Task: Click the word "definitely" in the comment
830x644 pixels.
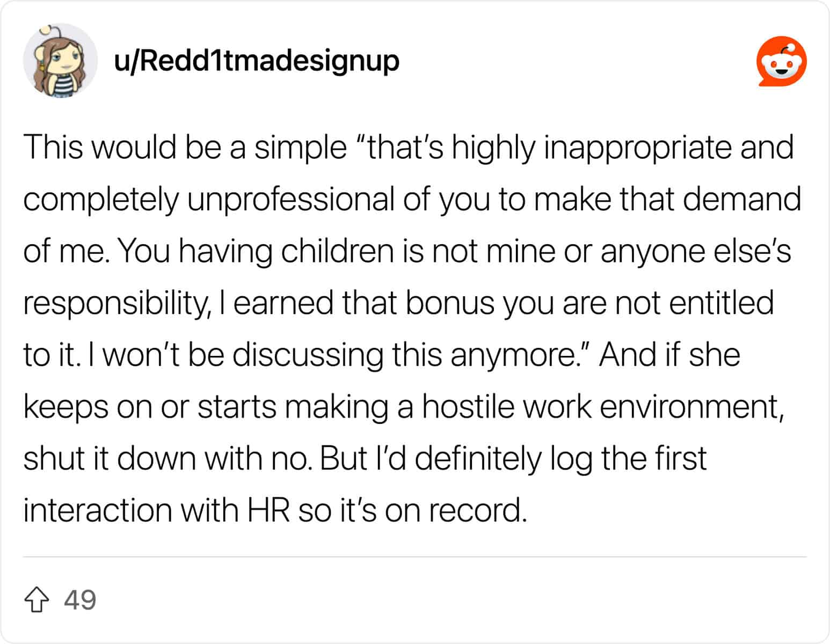Action: pyautogui.click(x=478, y=459)
